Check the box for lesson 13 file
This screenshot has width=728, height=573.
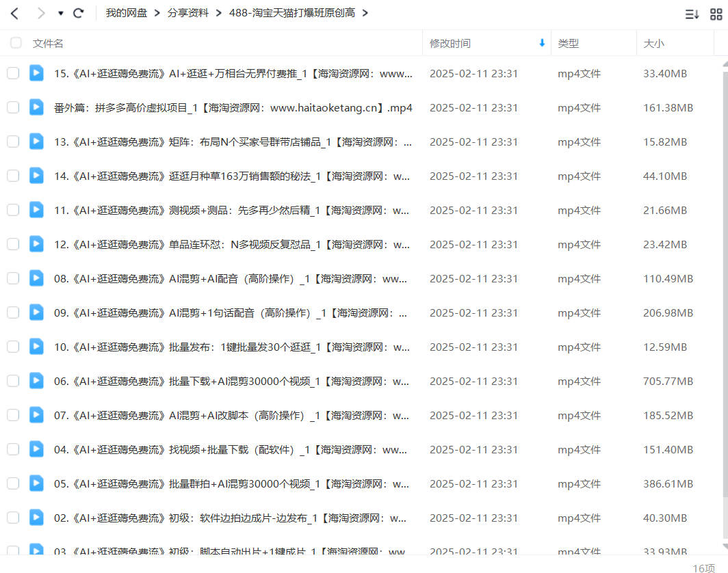[x=13, y=142]
